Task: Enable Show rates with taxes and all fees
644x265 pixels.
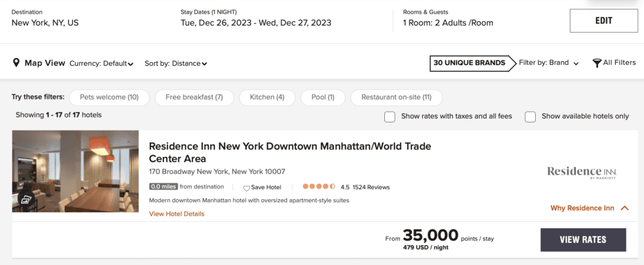Action: pos(390,116)
